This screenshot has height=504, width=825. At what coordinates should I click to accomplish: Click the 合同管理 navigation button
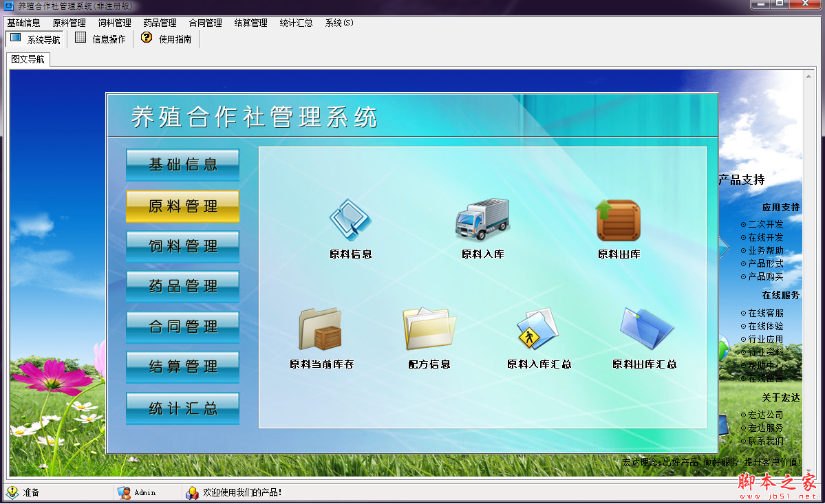pyautogui.click(x=182, y=327)
